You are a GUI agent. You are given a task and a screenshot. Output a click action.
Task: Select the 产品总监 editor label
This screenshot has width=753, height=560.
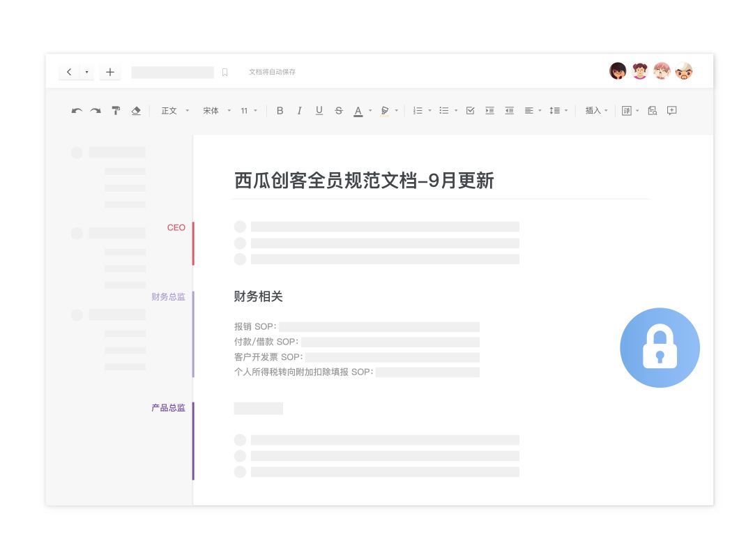(x=168, y=408)
